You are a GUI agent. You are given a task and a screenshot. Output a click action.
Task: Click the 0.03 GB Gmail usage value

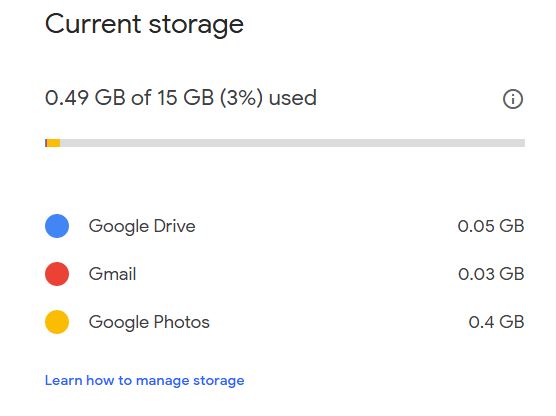pos(491,274)
